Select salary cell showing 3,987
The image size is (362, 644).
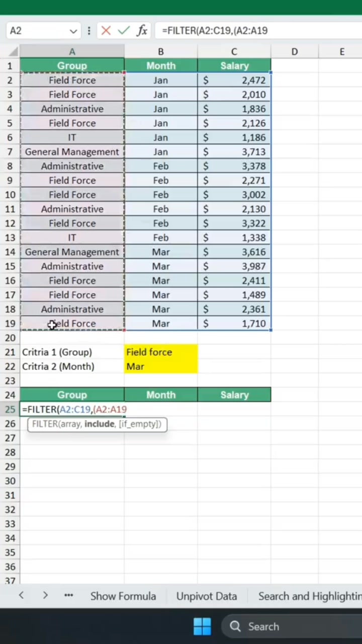tap(234, 266)
